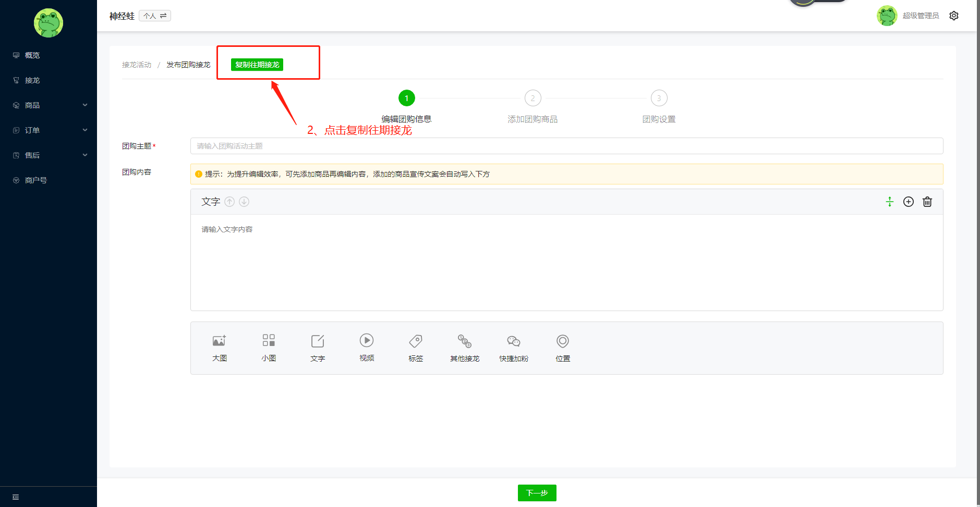The height and width of the screenshot is (507, 980).
Task: Add a 位置 location block
Action: pyautogui.click(x=563, y=348)
